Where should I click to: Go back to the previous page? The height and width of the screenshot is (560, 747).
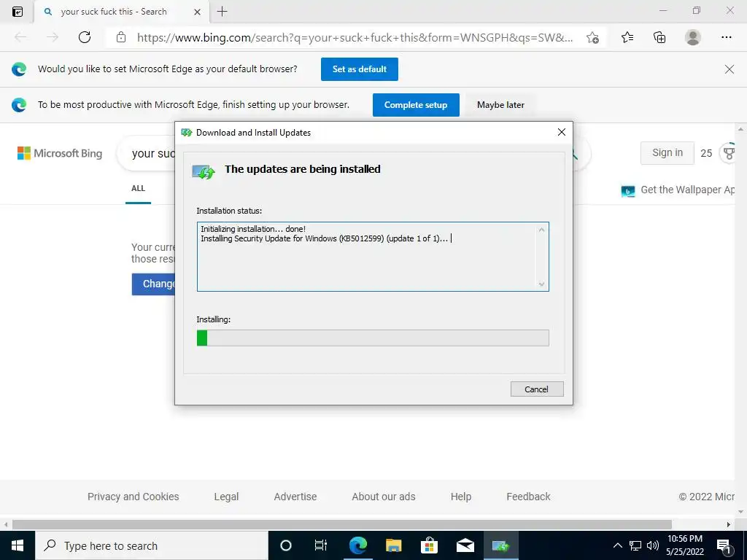20,37
